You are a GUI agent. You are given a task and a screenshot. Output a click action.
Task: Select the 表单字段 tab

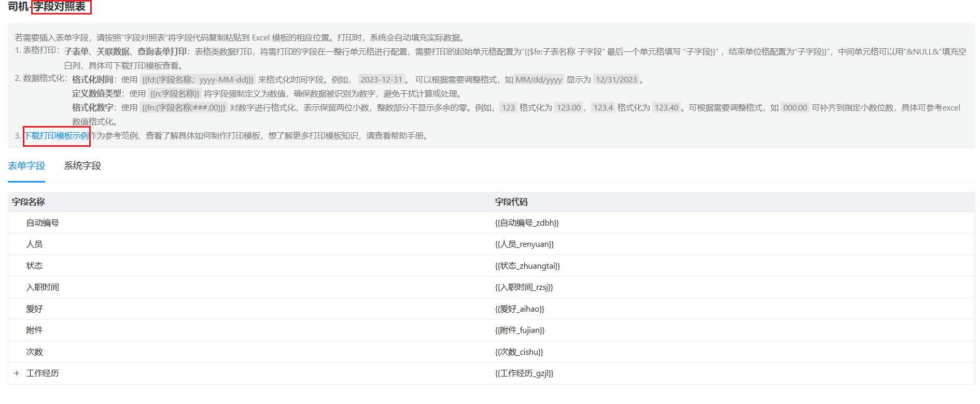point(26,166)
